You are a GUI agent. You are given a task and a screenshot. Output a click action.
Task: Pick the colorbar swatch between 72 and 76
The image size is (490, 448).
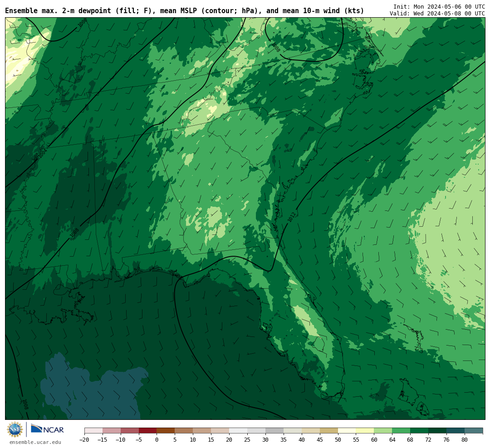(438, 431)
